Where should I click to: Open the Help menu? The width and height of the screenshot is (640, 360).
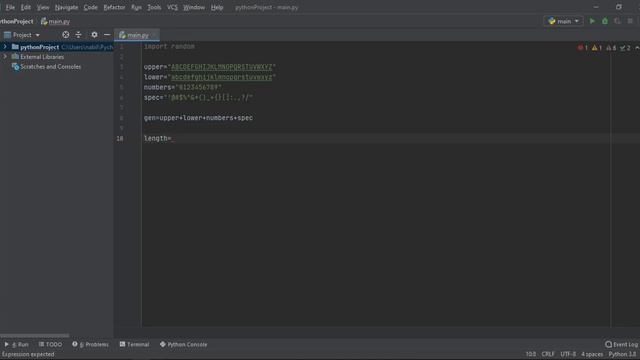[x=217, y=7]
